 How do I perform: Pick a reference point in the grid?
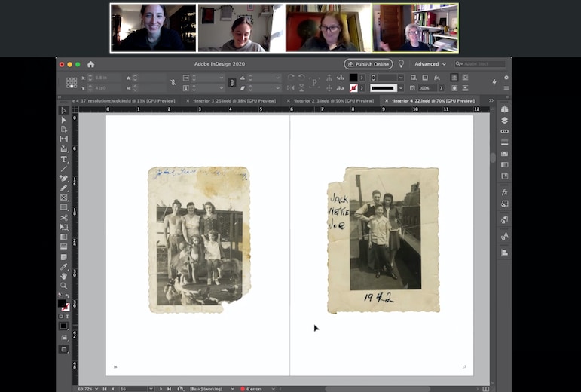click(x=72, y=83)
